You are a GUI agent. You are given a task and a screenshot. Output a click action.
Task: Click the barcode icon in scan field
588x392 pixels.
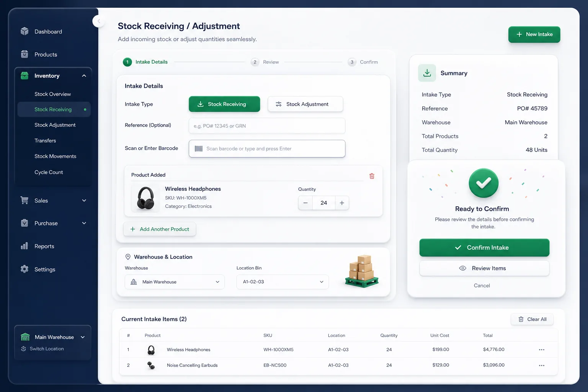point(199,149)
